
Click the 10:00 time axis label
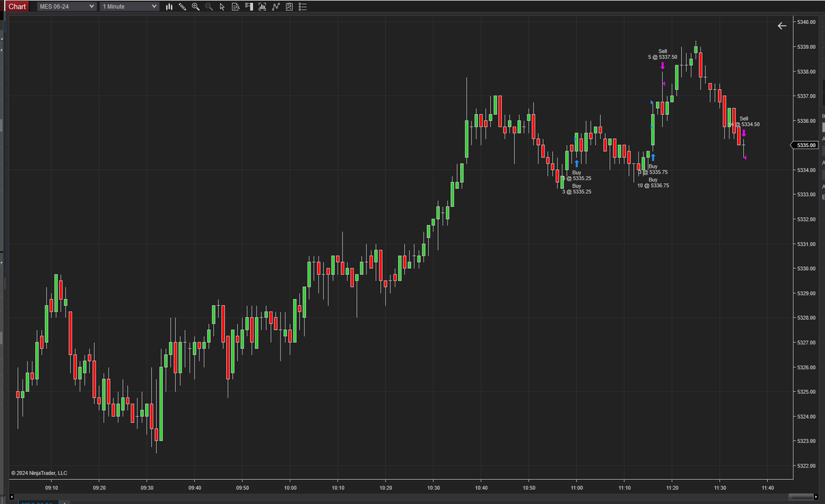(289, 487)
